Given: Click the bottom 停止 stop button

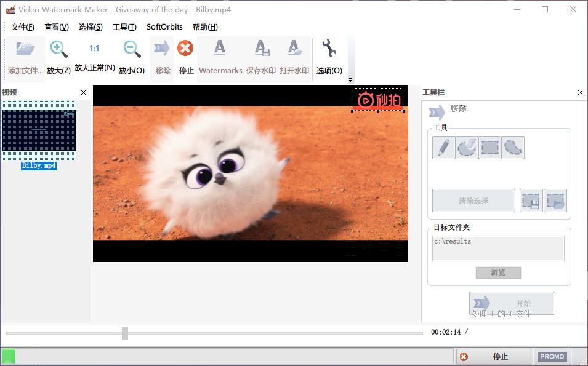Looking at the screenshot, I should (x=494, y=357).
